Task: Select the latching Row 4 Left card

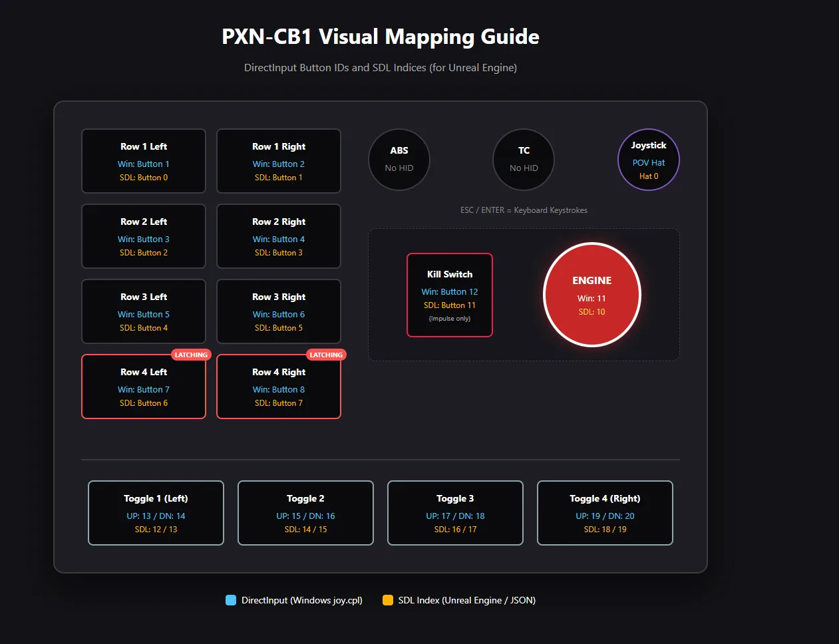Action: pyautogui.click(x=144, y=387)
